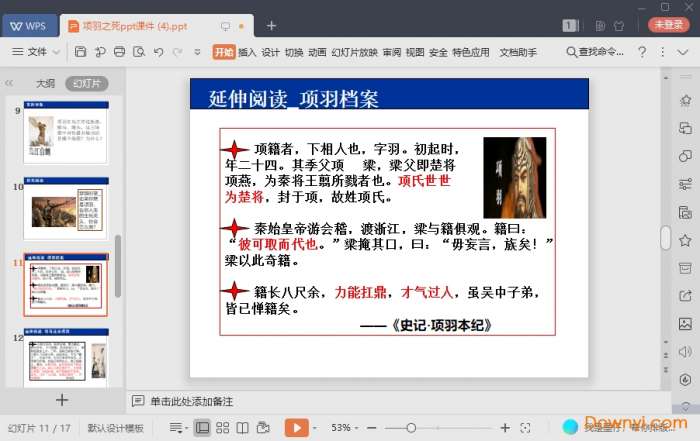The image size is (700, 441).
Task: Click the zoom slider handle
Action: click(411, 428)
